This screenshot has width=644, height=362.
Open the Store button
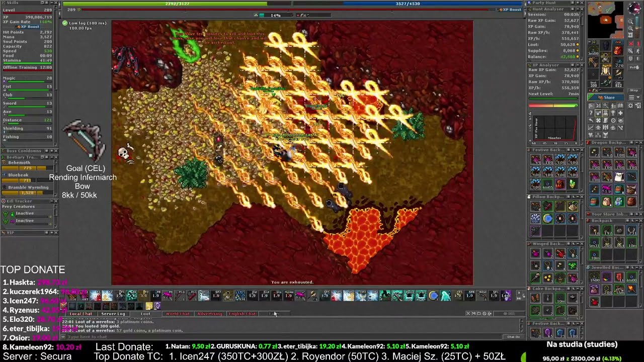tap(606, 97)
